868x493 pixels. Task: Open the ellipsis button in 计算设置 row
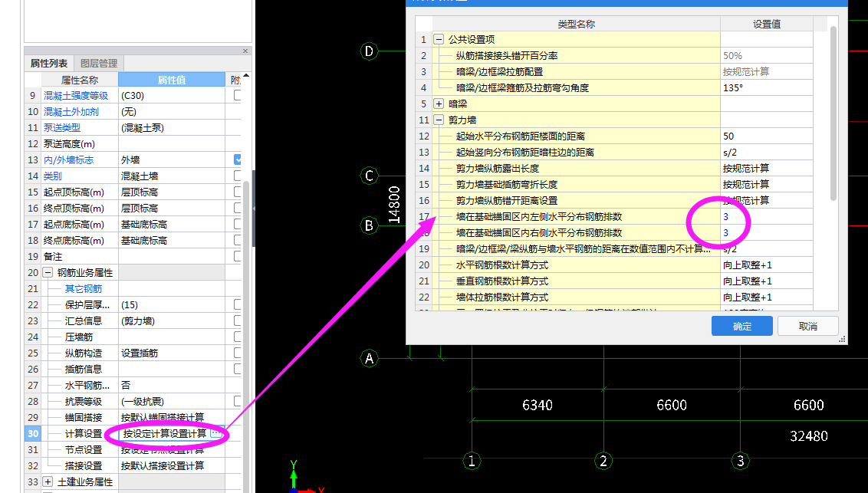click(x=216, y=434)
